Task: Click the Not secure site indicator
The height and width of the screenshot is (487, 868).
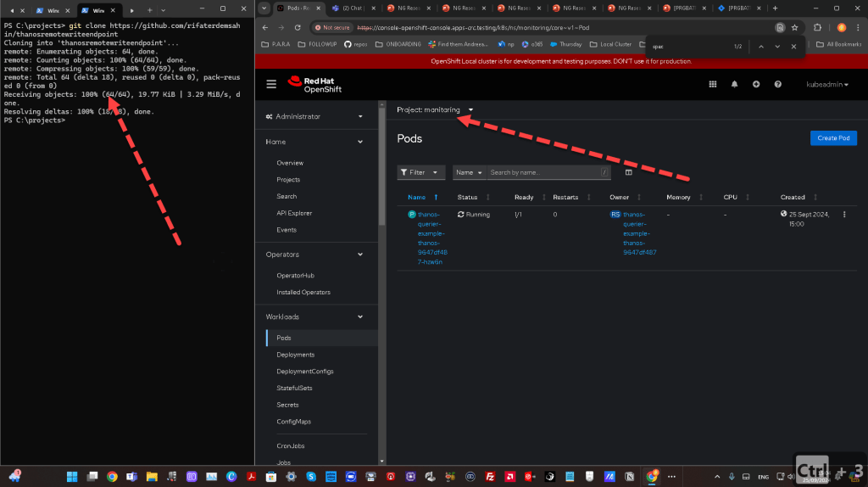Action: pos(332,27)
